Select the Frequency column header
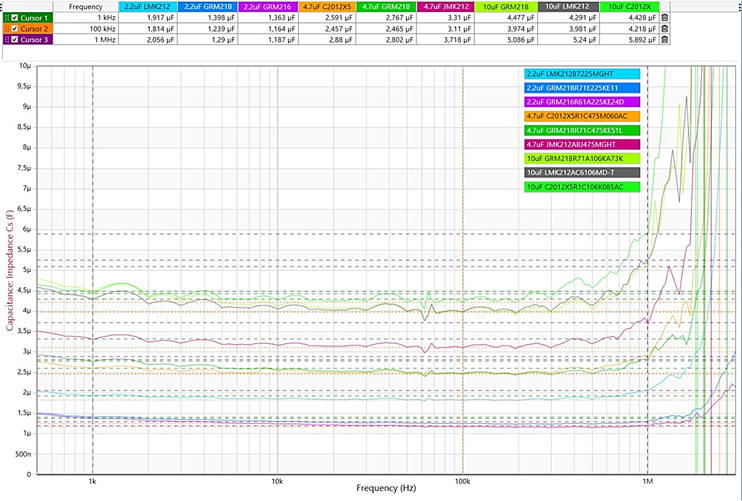 [86, 6]
